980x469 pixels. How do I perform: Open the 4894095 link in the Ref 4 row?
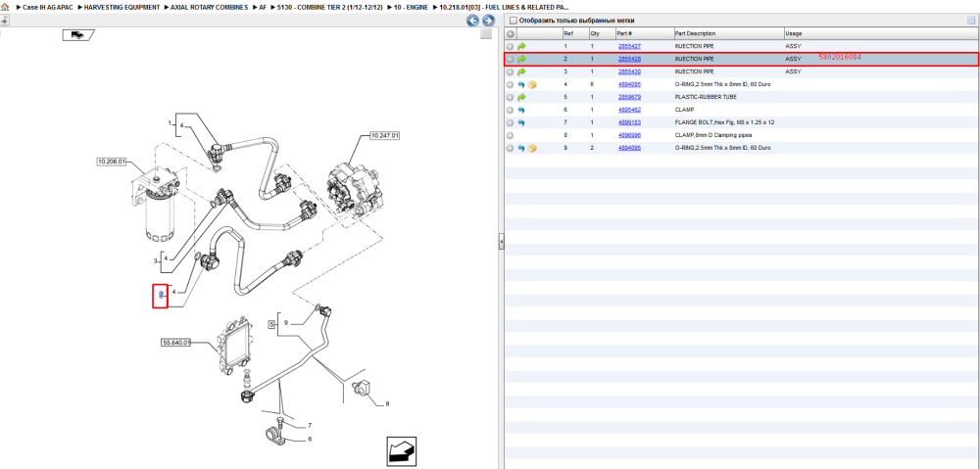coord(629,84)
